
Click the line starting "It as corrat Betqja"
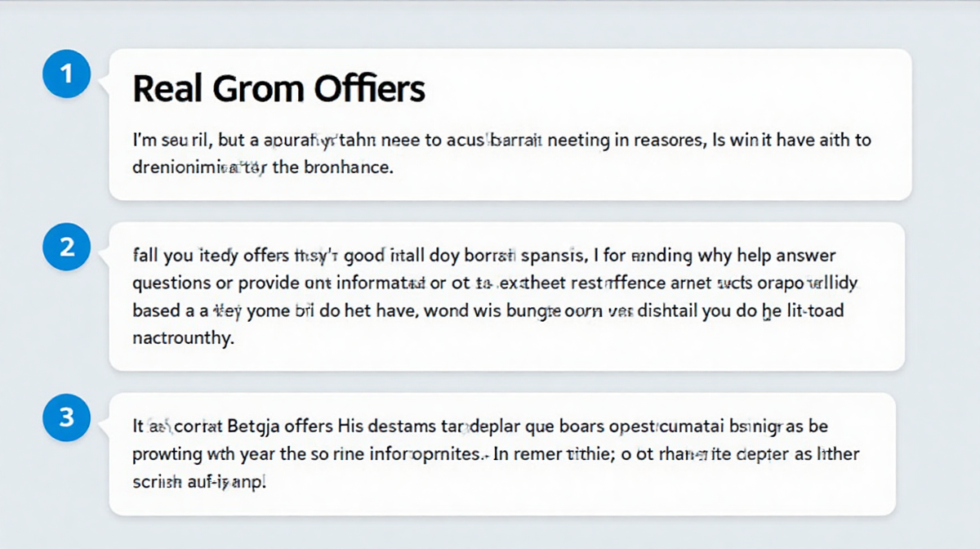click(482, 426)
